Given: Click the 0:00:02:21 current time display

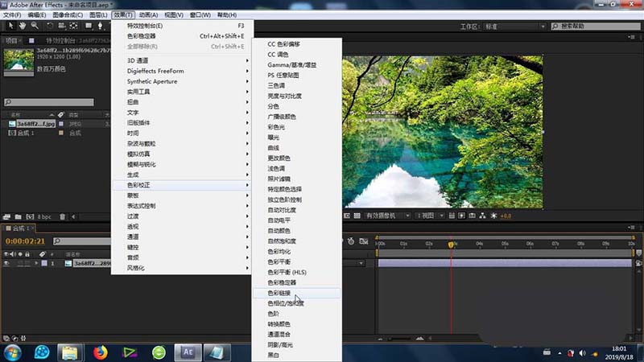Looking at the screenshot, I should pyautogui.click(x=25, y=241).
